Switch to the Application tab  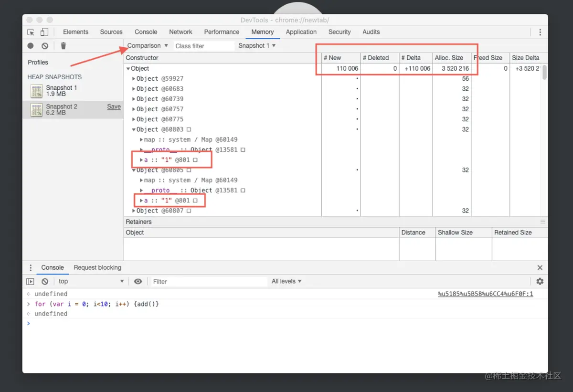pyautogui.click(x=301, y=32)
